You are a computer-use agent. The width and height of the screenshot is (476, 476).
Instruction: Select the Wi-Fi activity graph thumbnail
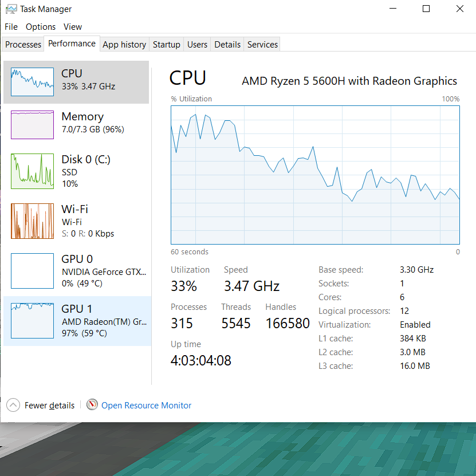pos(32,221)
